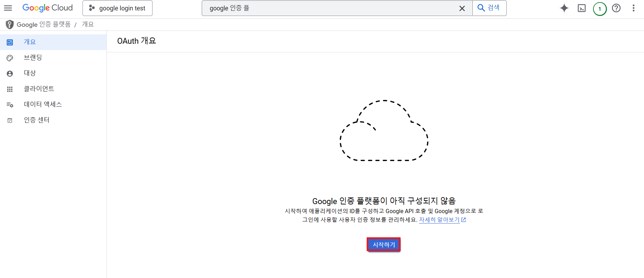Open the 자세히 알아보기 link

(439, 220)
